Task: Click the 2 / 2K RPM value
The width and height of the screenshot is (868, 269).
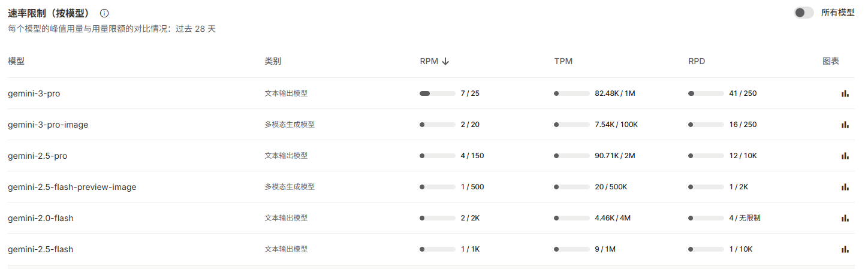Action: pos(470,218)
